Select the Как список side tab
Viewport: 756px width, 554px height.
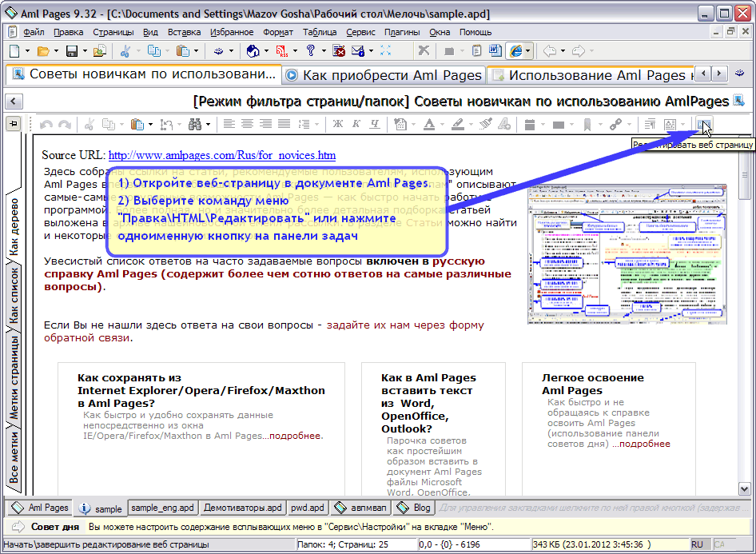point(14,296)
